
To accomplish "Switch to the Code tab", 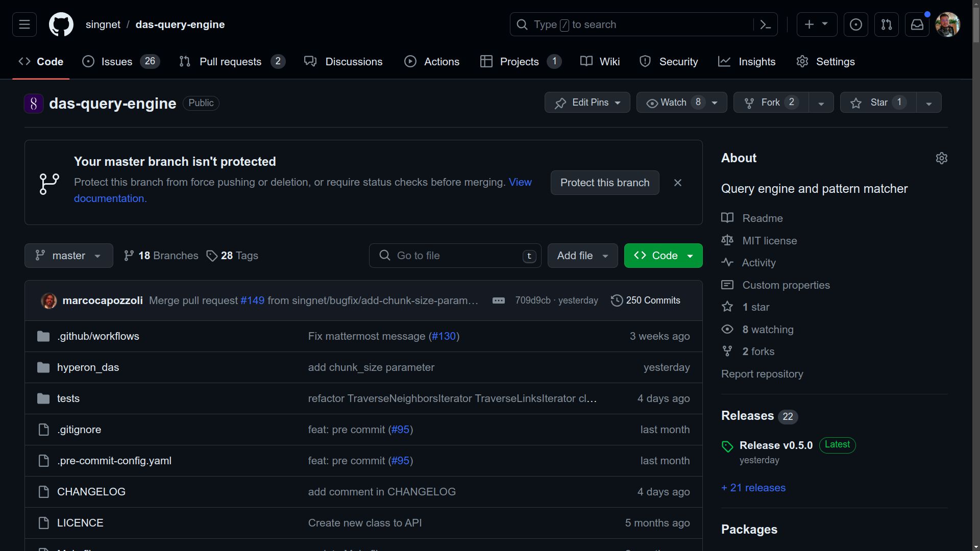I will [41, 62].
